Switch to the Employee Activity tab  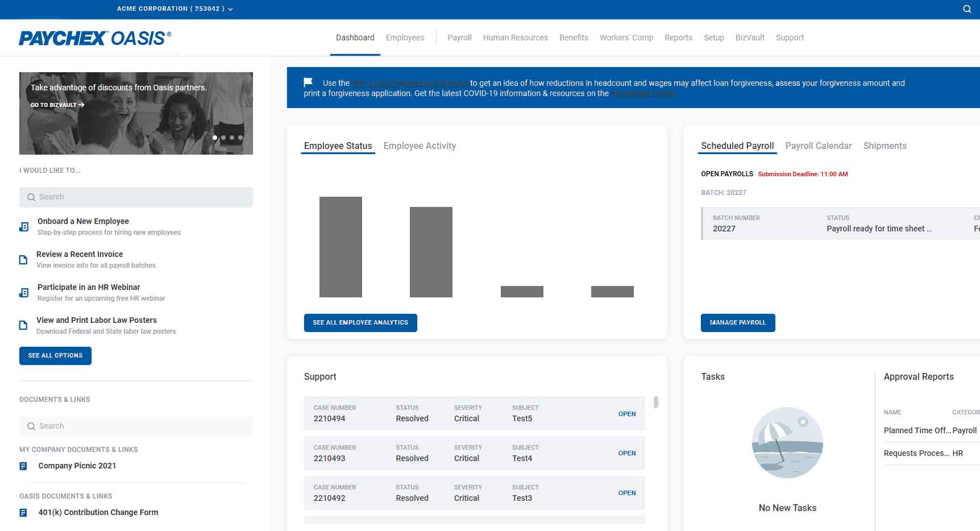point(420,146)
